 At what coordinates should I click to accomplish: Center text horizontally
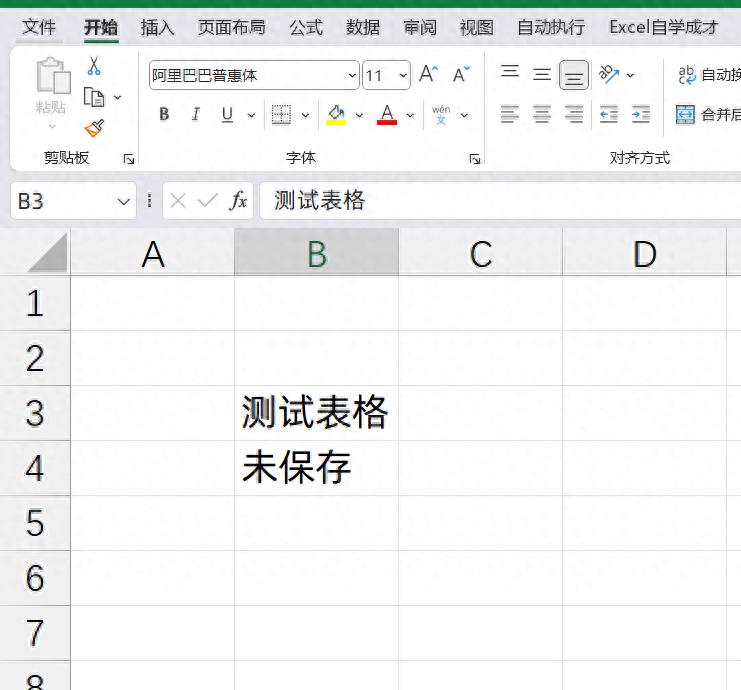click(x=542, y=114)
